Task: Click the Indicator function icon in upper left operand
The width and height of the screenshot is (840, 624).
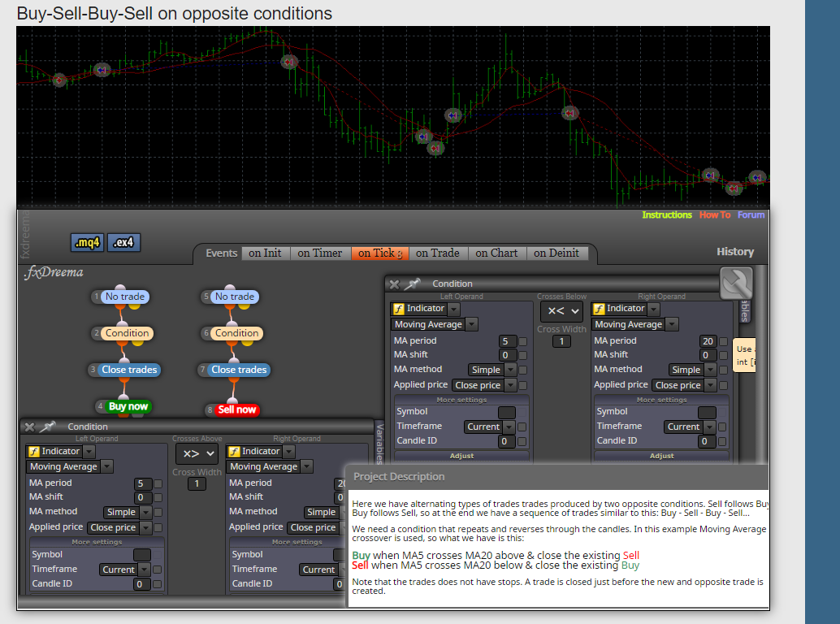Action: [398, 309]
